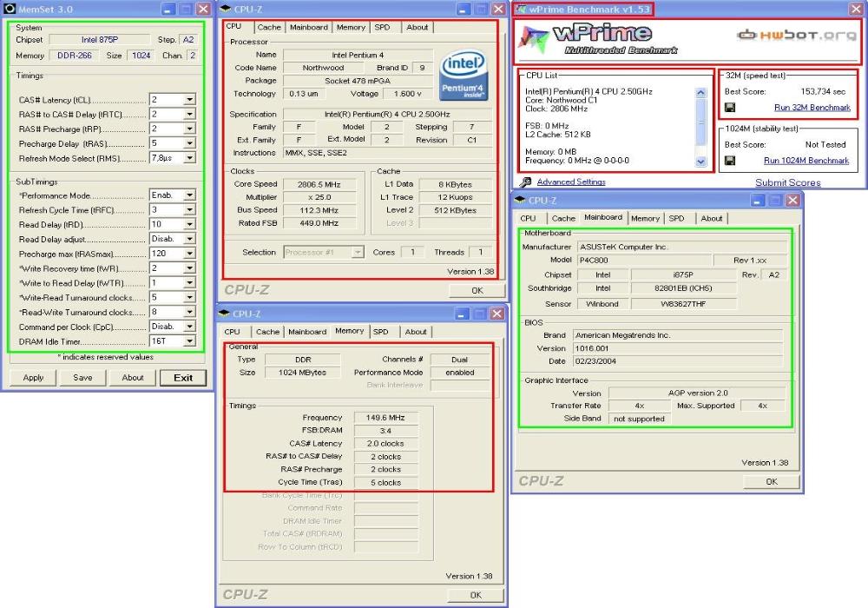Click the floppy save icon under 1024M stability test
The height and width of the screenshot is (608, 868).
click(x=730, y=161)
